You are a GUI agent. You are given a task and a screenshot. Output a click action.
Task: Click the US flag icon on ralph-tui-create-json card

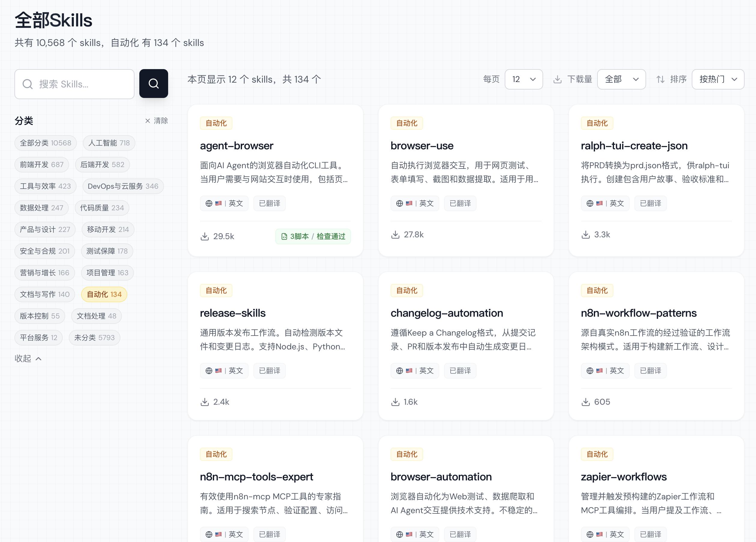[599, 203]
